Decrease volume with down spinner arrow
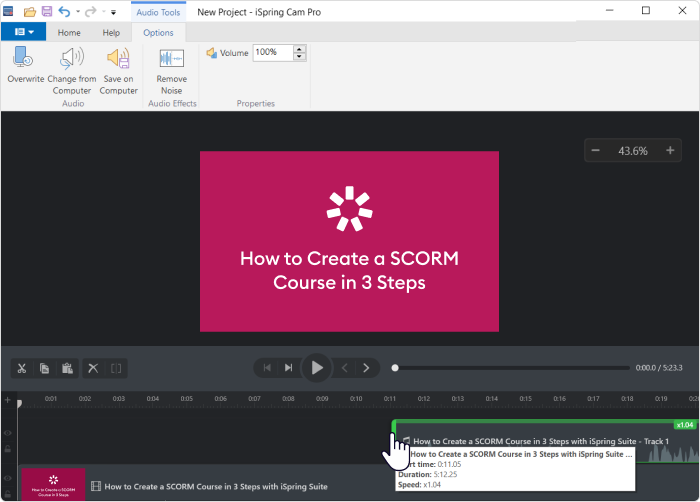700x502 pixels. point(300,57)
